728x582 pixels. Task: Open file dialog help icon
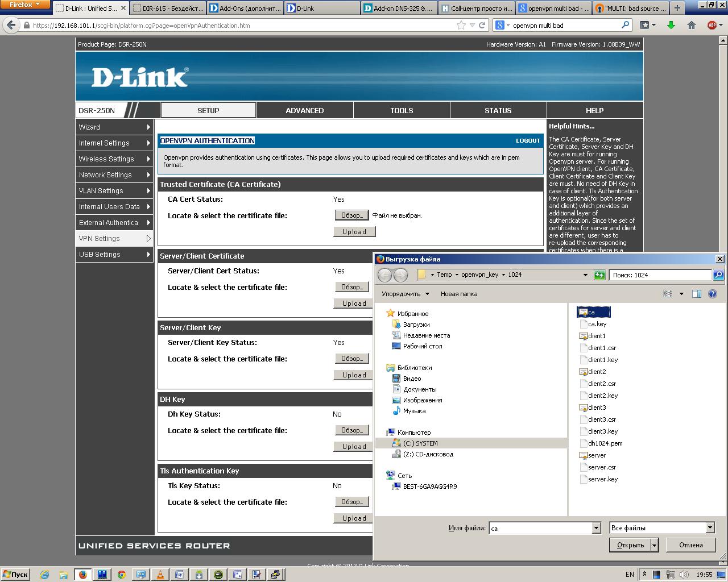(x=713, y=294)
